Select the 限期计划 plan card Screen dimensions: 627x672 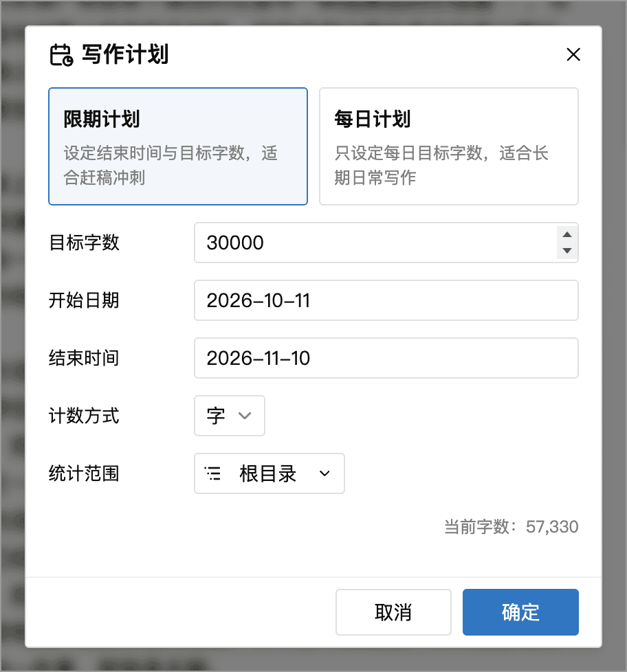(178, 146)
